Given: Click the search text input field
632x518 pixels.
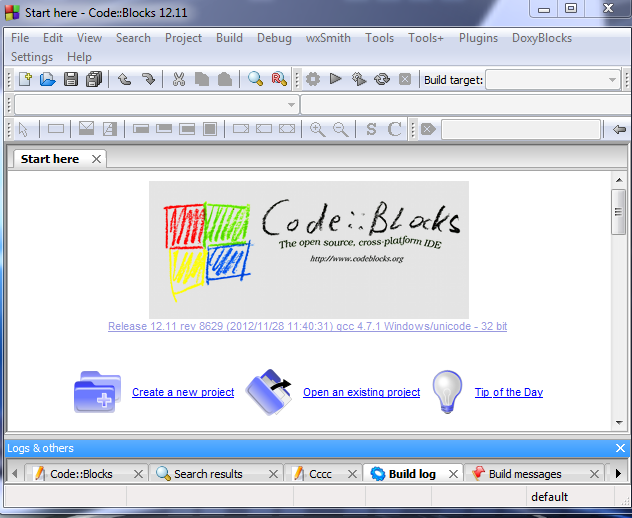Looking at the screenshot, I should (521, 129).
